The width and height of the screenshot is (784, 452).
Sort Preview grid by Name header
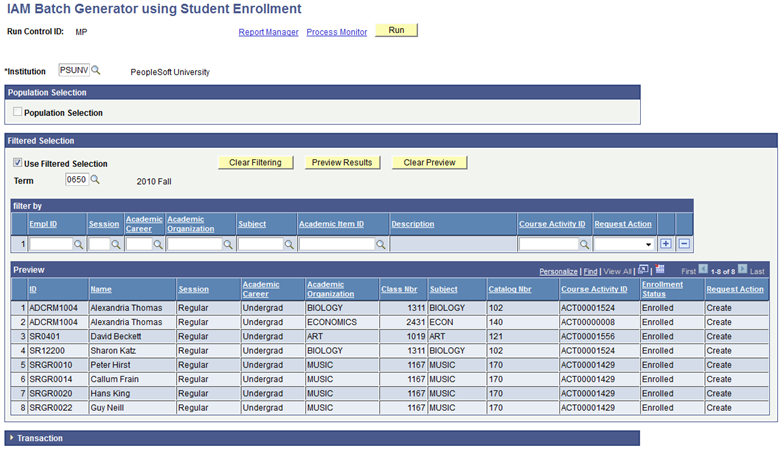(101, 289)
